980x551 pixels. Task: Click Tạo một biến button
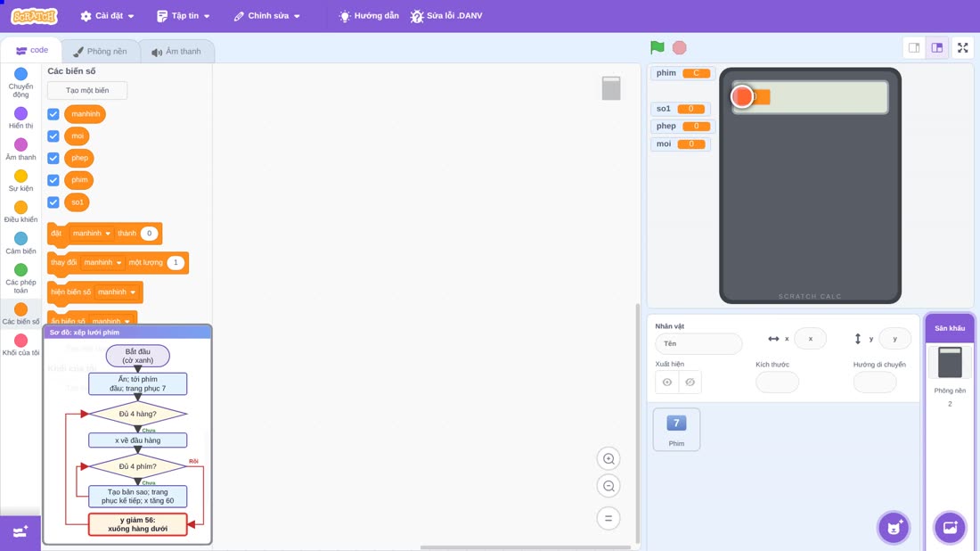click(87, 90)
